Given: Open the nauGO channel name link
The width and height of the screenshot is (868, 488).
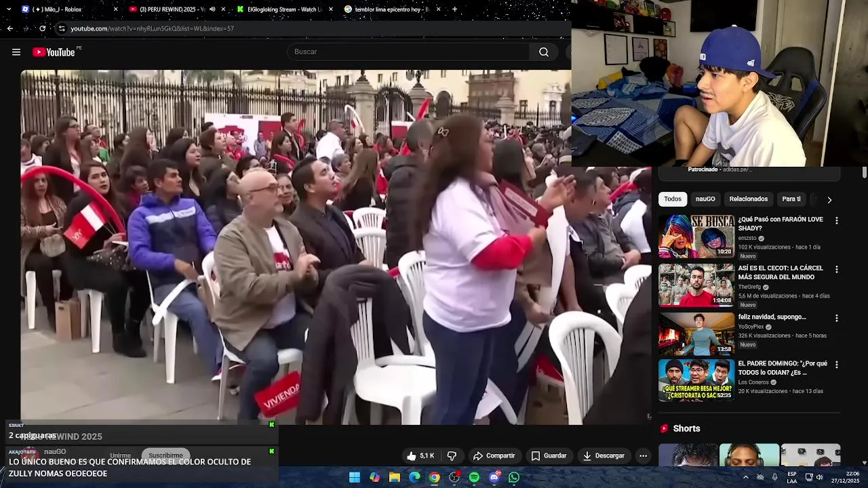Looking at the screenshot, I should [55, 451].
